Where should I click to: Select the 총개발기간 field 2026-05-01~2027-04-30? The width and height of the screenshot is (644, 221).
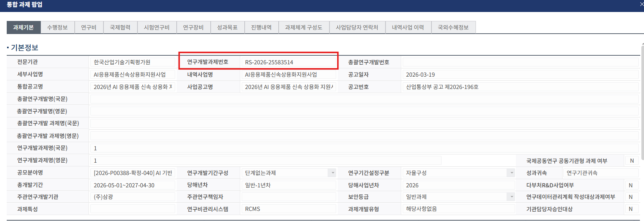(133, 185)
